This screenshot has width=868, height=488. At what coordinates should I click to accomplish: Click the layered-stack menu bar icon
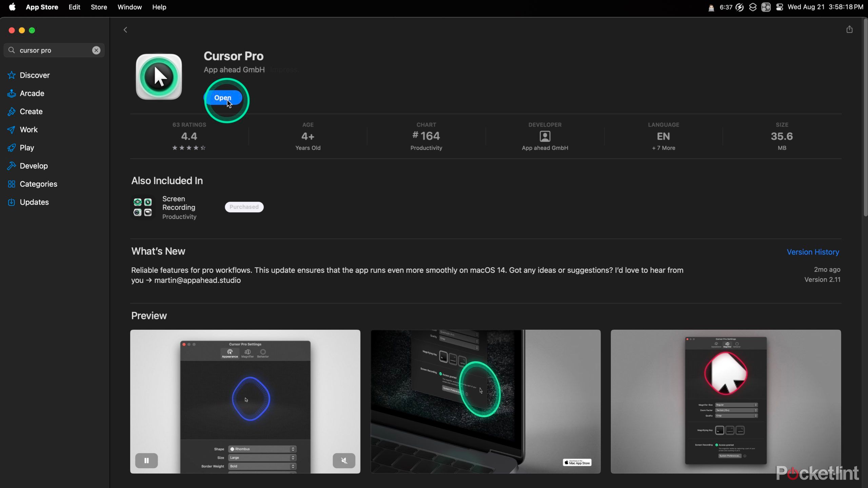753,7
